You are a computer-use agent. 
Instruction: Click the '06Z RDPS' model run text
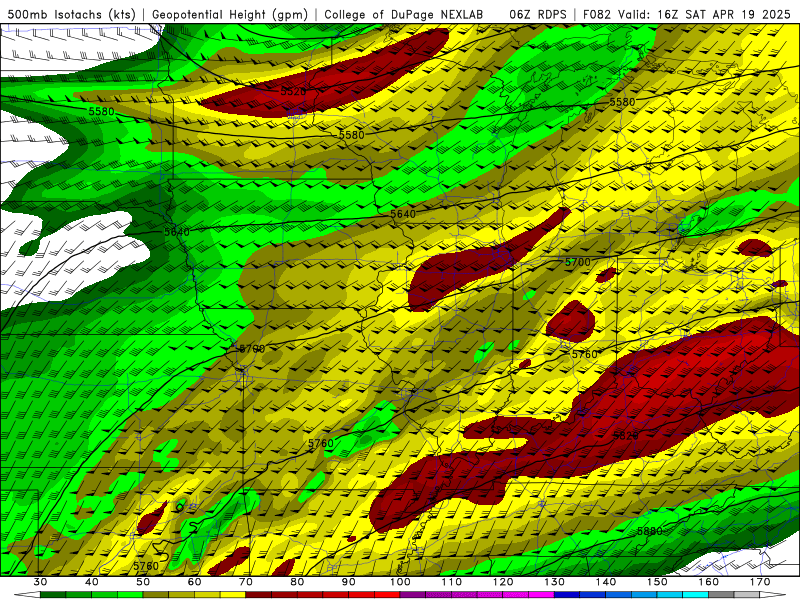point(538,14)
